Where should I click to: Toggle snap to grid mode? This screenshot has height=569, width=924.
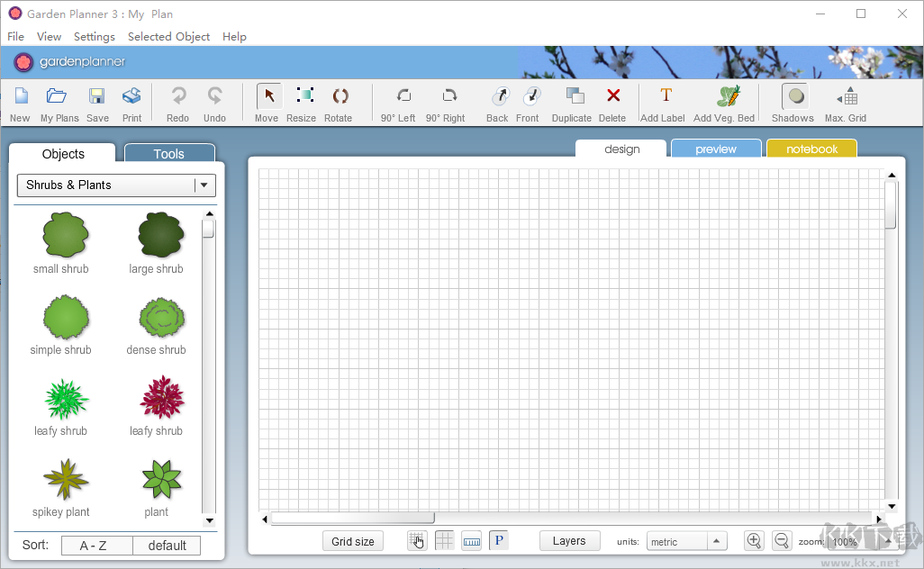point(416,540)
